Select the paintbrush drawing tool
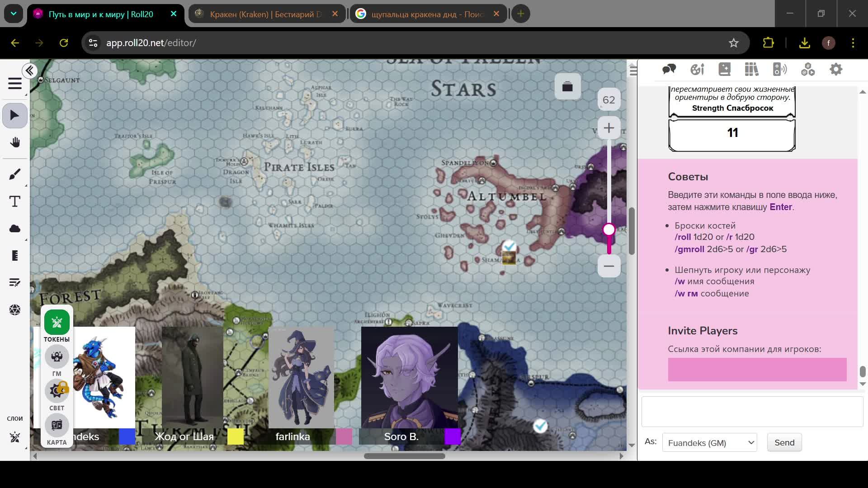The height and width of the screenshot is (488, 868). tap(15, 174)
